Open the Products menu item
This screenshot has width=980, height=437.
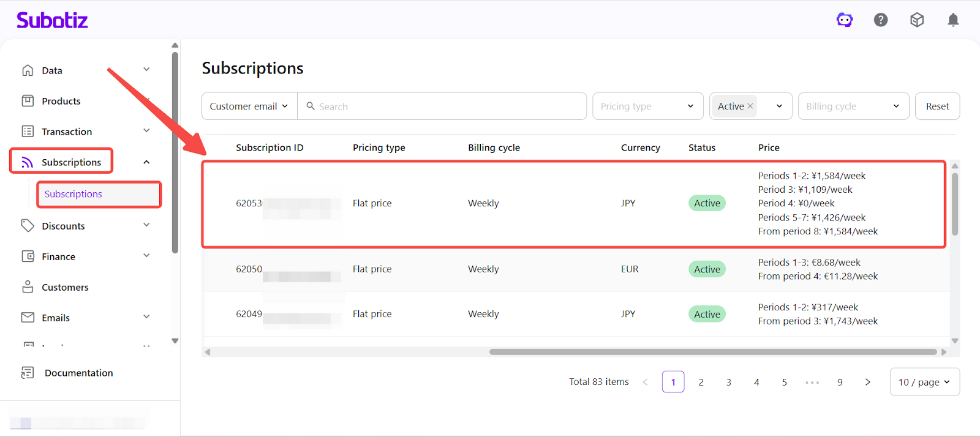pyautogui.click(x=61, y=101)
